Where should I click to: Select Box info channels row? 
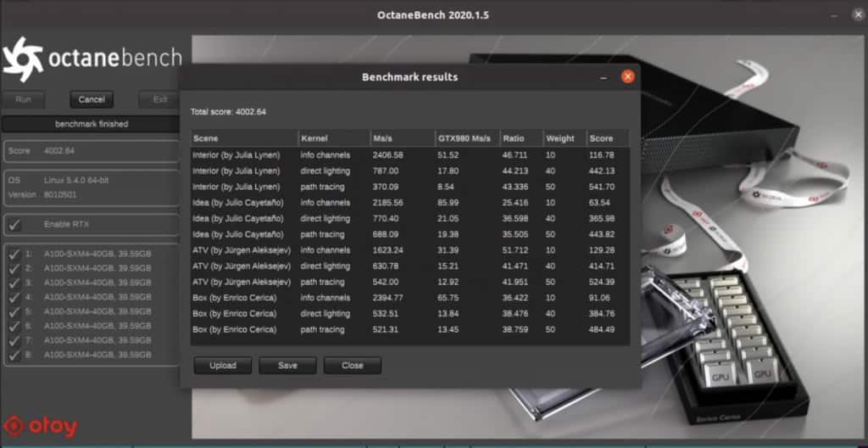tap(410, 298)
